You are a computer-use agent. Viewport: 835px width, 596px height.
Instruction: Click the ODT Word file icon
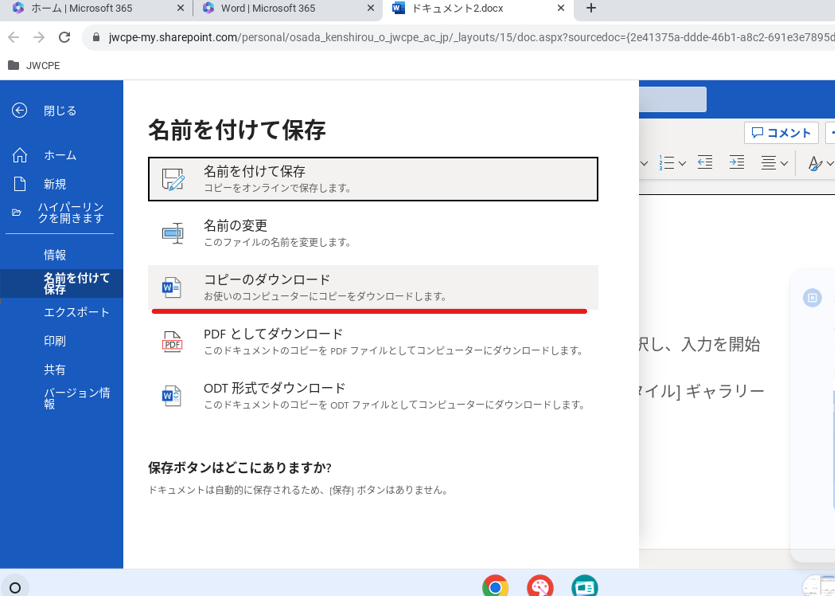171,396
